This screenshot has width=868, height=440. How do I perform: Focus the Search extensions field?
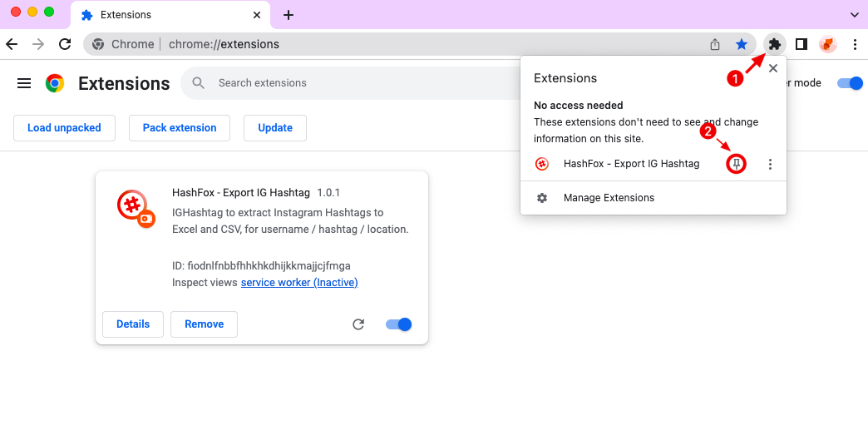[x=354, y=83]
